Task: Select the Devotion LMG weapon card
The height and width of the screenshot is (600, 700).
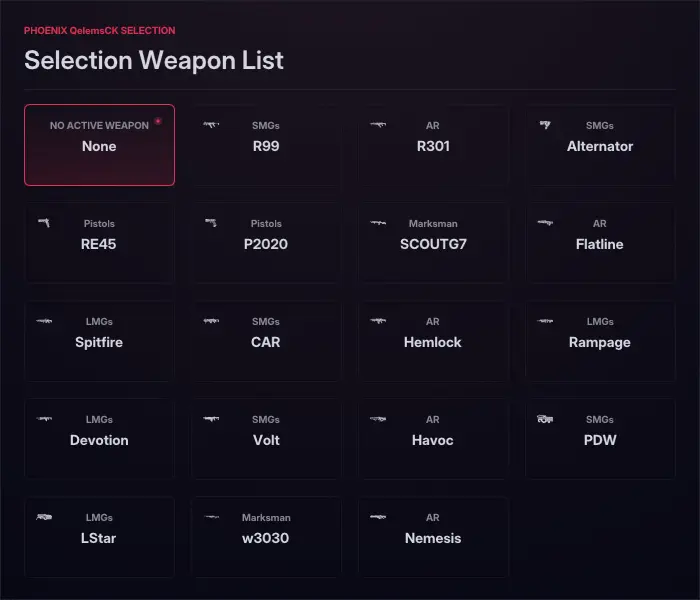Action: click(x=100, y=439)
